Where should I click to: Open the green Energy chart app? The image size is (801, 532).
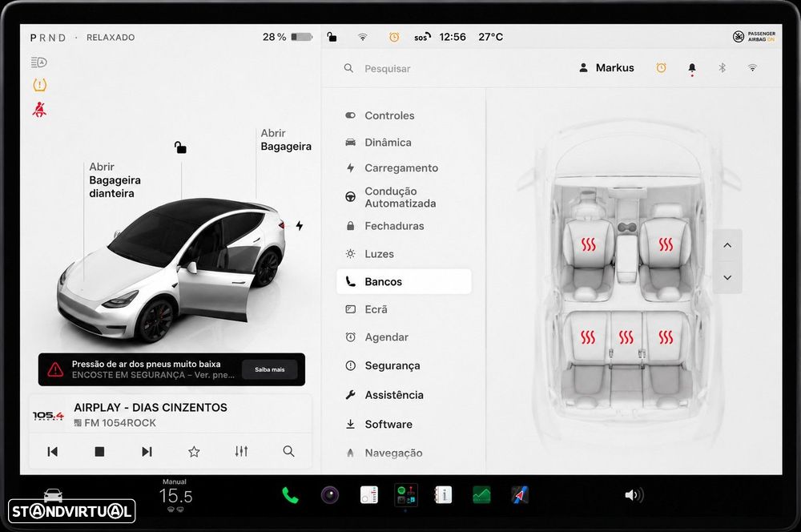pos(481,495)
